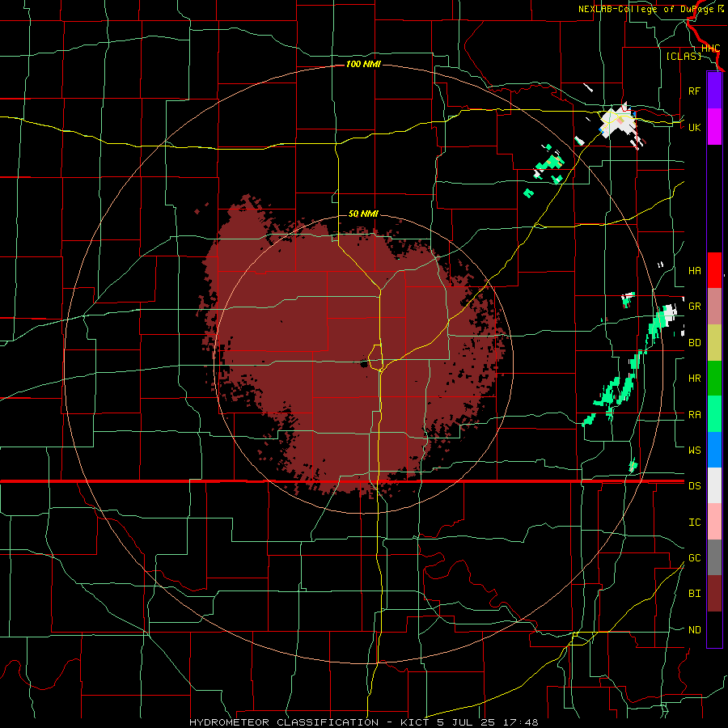Click the white dry snow echo cluster

coord(618,121)
